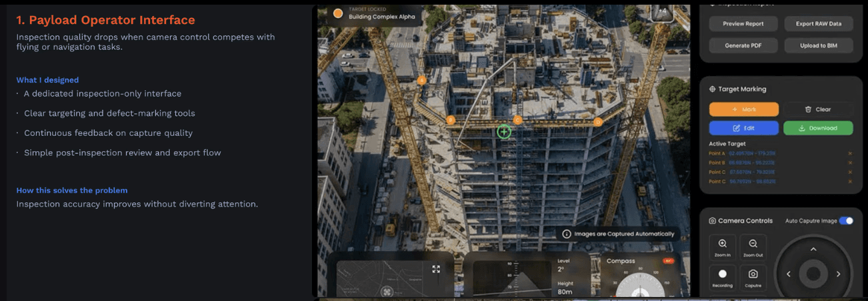Click the Upload to BIM button
Screen dimensions: 868x301
pos(819,45)
